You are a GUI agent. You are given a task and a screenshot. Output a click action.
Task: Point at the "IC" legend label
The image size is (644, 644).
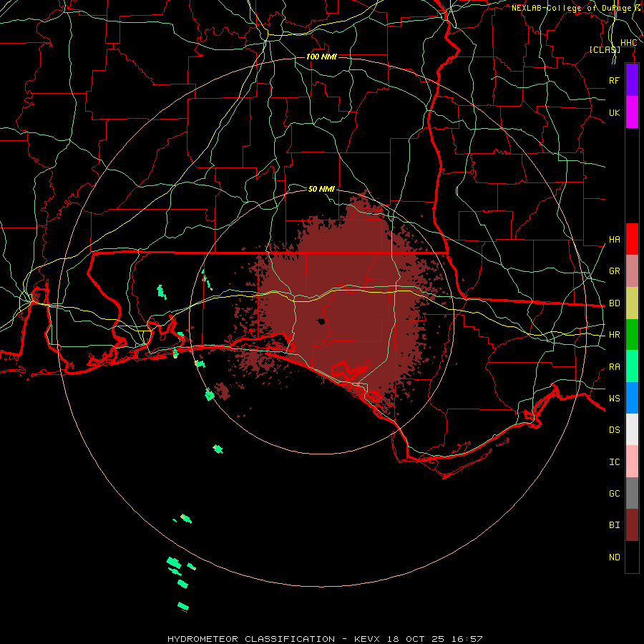614,462
